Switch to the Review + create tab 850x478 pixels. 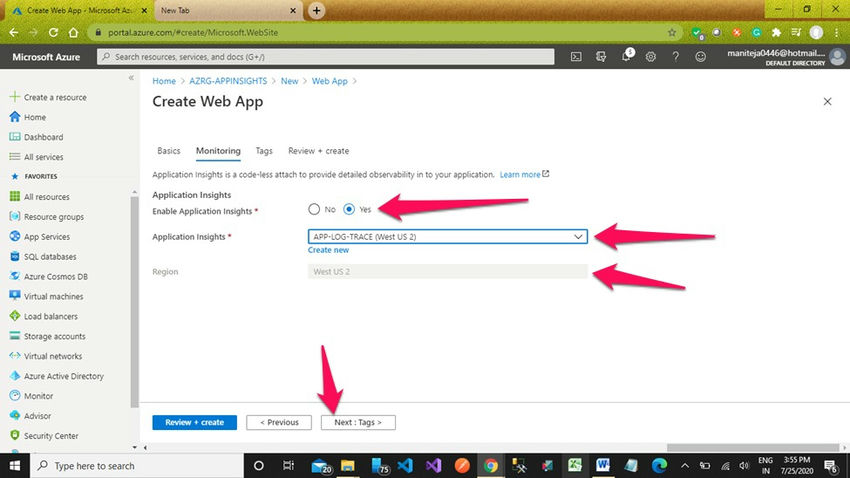tap(318, 151)
